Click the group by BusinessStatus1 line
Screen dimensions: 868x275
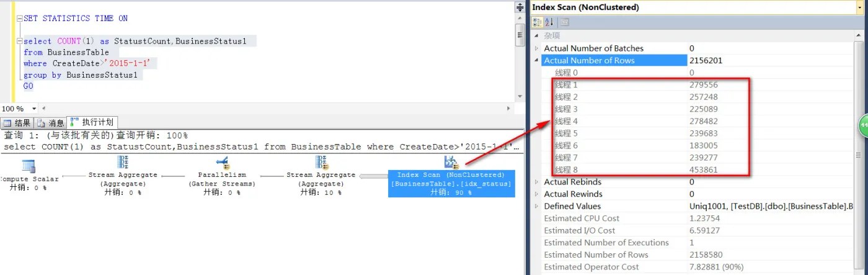(81, 75)
